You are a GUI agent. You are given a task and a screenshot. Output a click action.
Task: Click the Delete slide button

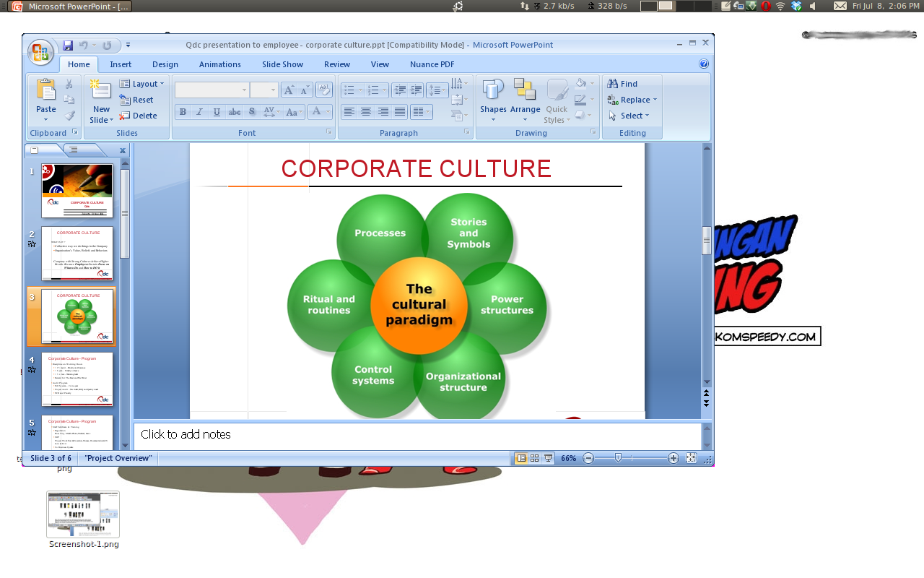coord(138,116)
